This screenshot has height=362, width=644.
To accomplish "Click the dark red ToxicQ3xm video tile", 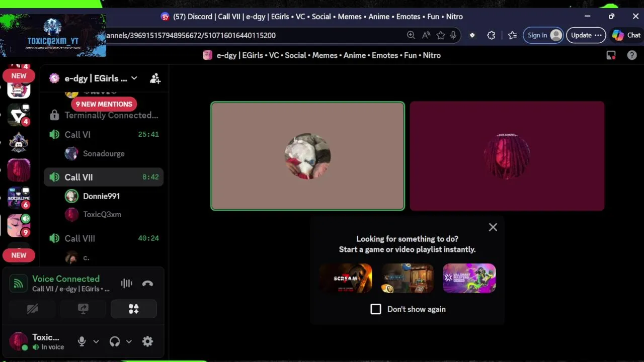I will click(x=507, y=156).
